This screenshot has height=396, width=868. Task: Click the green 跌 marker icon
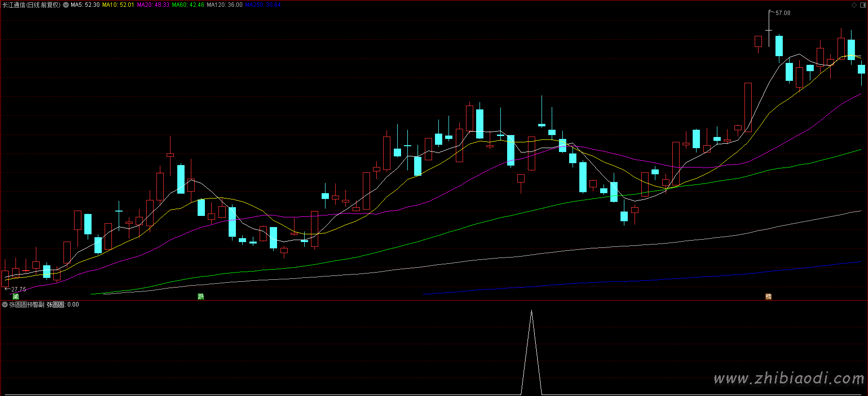point(201,296)
